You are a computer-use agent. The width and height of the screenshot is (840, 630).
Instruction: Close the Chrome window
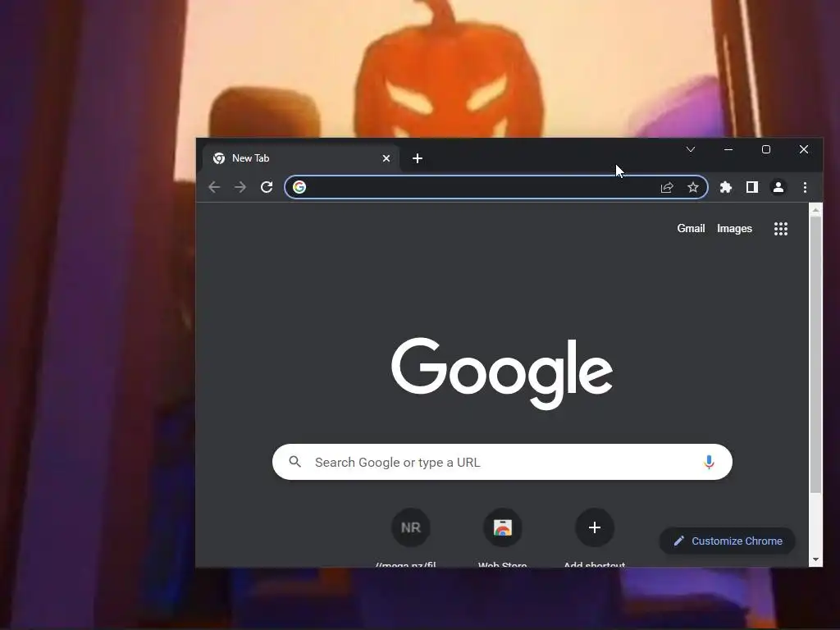point(804,149)
